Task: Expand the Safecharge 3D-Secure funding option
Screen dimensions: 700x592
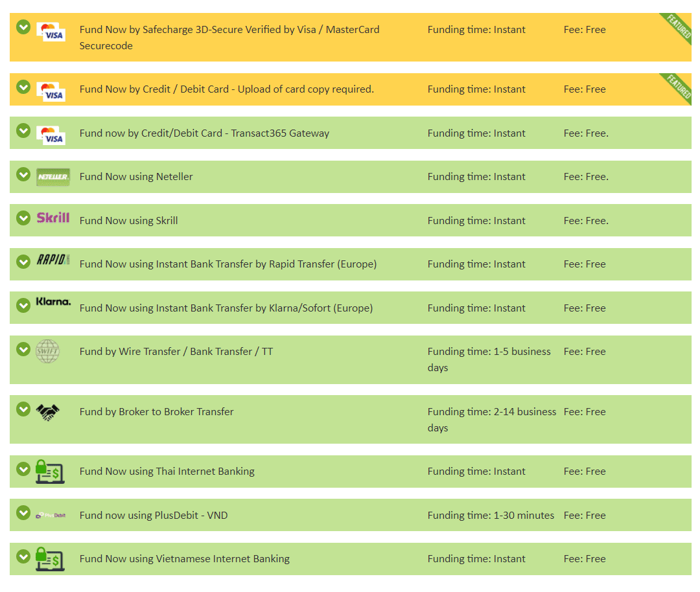Action: [x=23, y=27]
